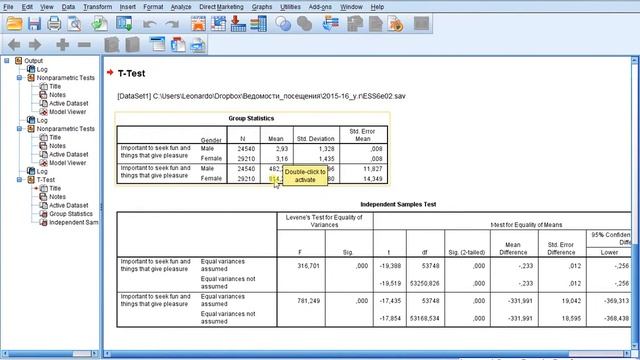Collapse the Output root node
Viewport: 640px width, 360px height.
[x=7, y=61]
